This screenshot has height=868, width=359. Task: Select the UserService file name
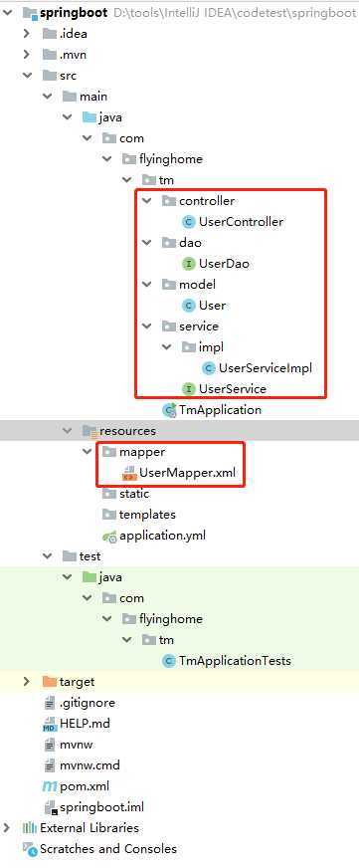233,389
